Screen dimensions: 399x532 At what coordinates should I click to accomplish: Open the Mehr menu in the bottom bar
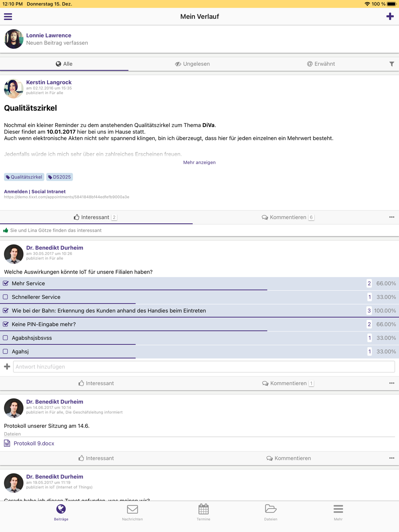[338, 512]
